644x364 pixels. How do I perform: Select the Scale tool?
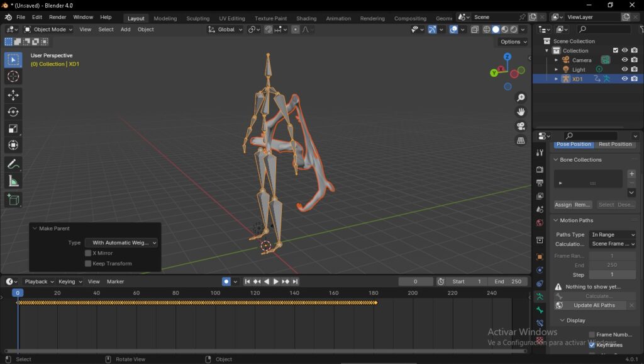click(13, 128)
